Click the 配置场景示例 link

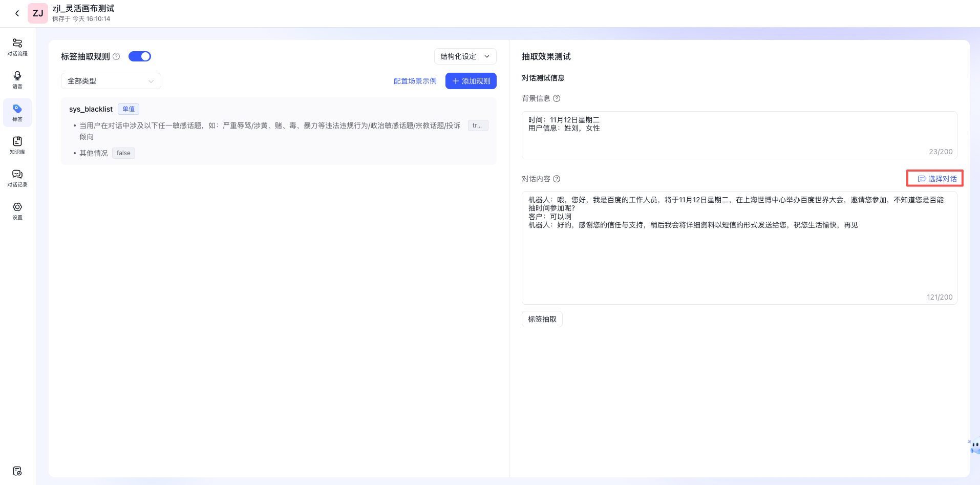coord(415,81)
